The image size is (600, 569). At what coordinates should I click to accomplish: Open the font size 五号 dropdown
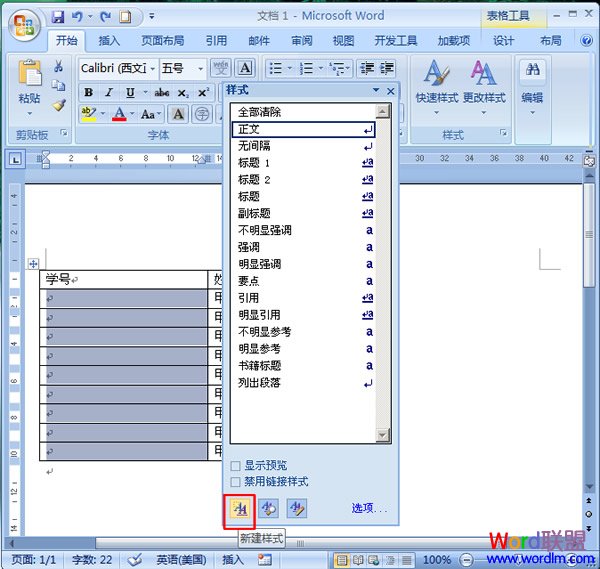pyautogui.click(x=200, y=68)
